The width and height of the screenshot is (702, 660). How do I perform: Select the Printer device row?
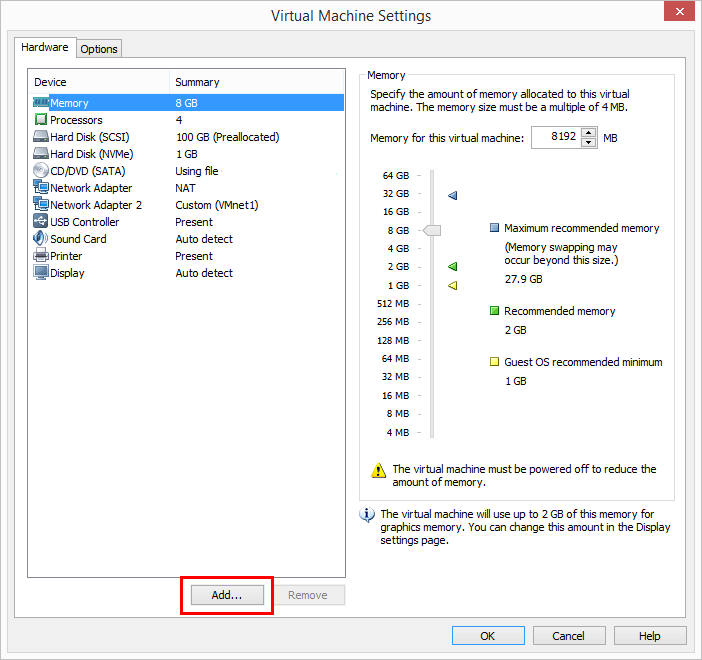coord(187,256)
